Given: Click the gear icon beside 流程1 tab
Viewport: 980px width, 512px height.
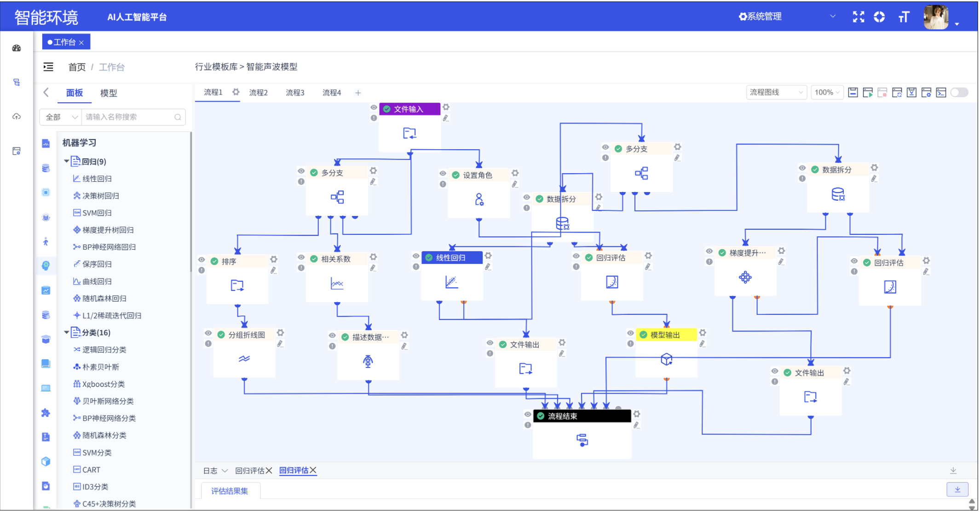Looking at the screenshot, I should coord(236,92).
